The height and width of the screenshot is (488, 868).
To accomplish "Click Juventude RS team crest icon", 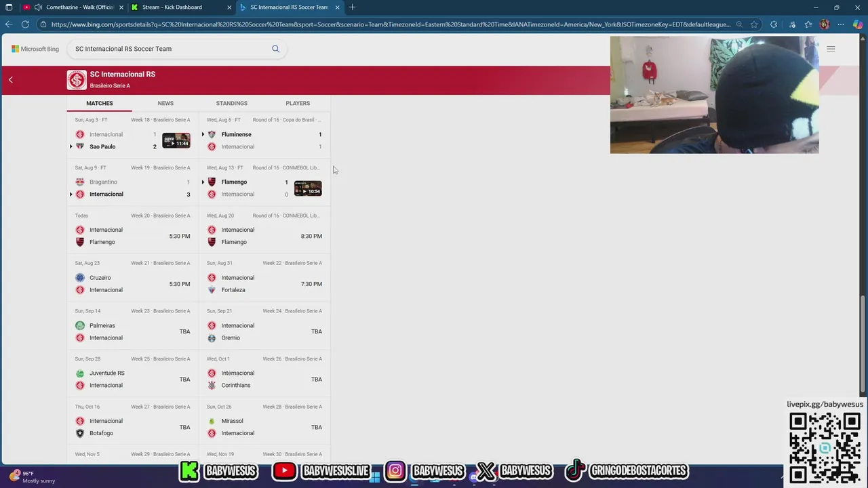I will point(80,373).
